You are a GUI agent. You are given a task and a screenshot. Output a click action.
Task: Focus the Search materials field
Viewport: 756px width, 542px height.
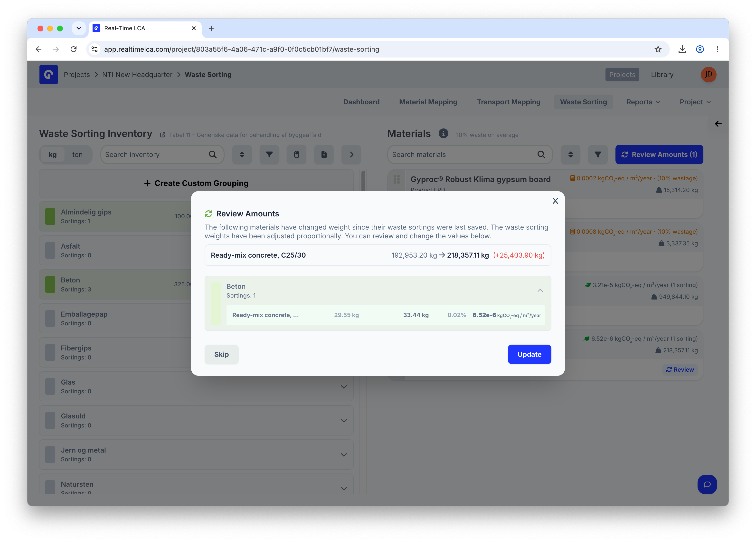[470, 155]
